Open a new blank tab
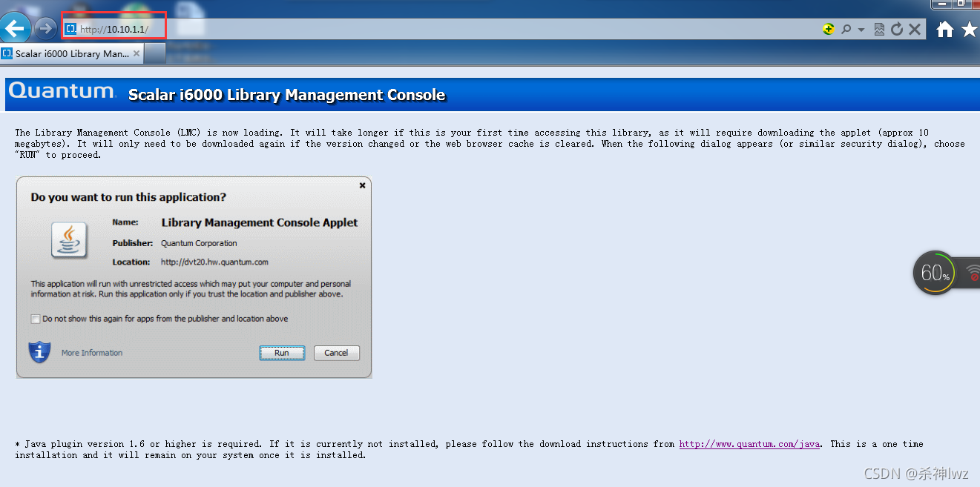 (x=154, y=53)
